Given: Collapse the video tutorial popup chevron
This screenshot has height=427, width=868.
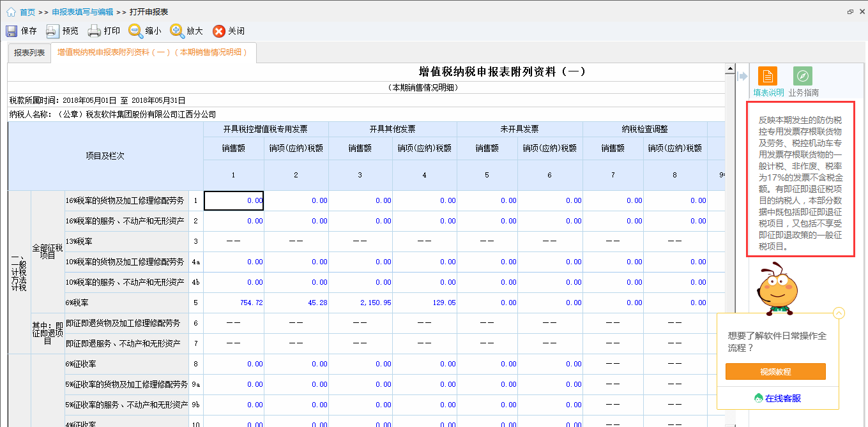Looking at the screenshot, I should (x=839, y=313).
